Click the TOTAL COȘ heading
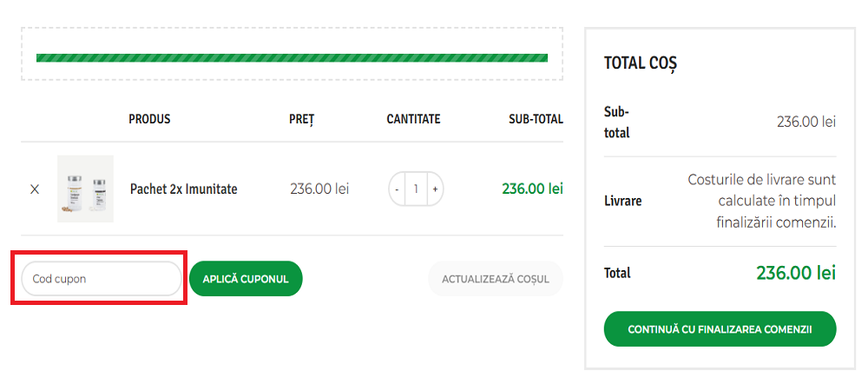This screenshot has width=868, height=391. tap(640, 63)
